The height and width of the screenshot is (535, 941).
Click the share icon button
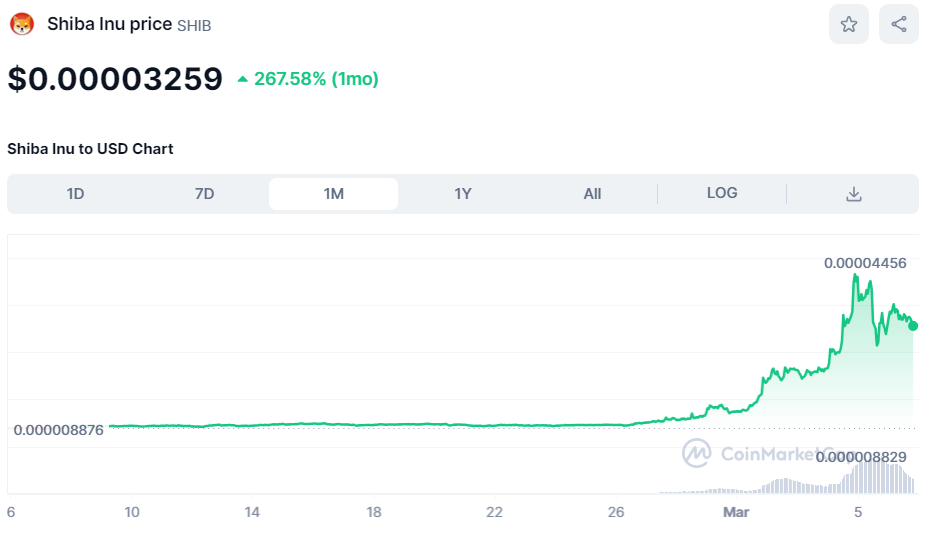point(898,24)
